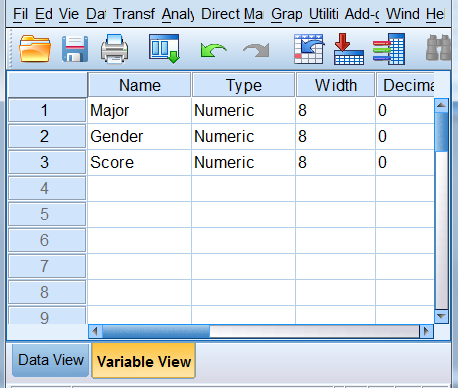The width and height of the screenshot is (458, 388).
Task: Click the Go to variable icon
Action: (x=349, y=49)
